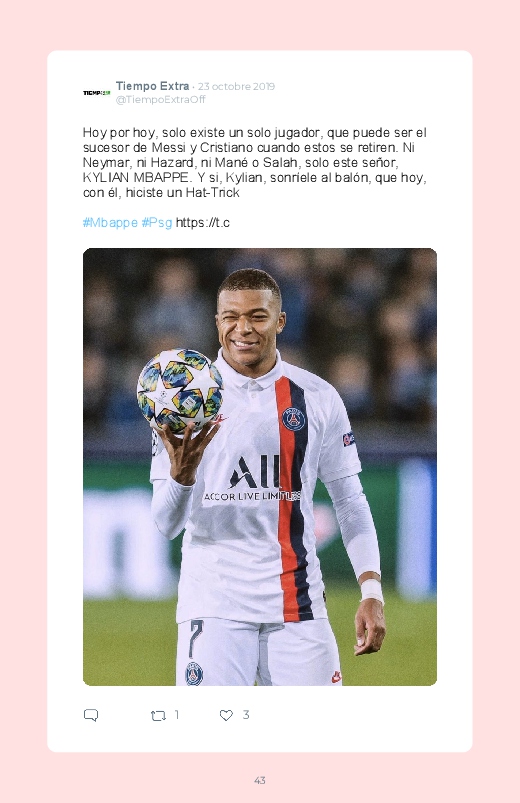Click the ACCOR LIVE LIMITLESS jersey text
The height and width of the screenshot is (803, 520).
(x=252, y=496)
